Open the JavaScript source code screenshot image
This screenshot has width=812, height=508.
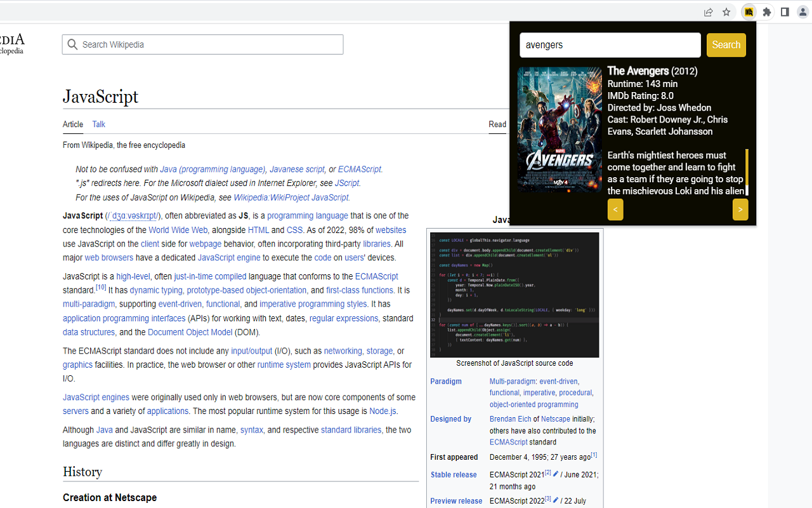[x=514, y=295]
